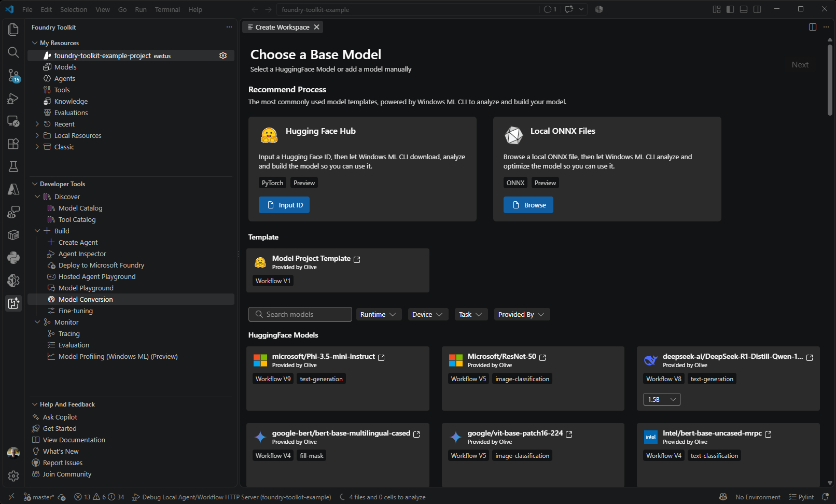Open View Documentation link
Viewport: 836px width, 504px height.
[x=74, y=440]
